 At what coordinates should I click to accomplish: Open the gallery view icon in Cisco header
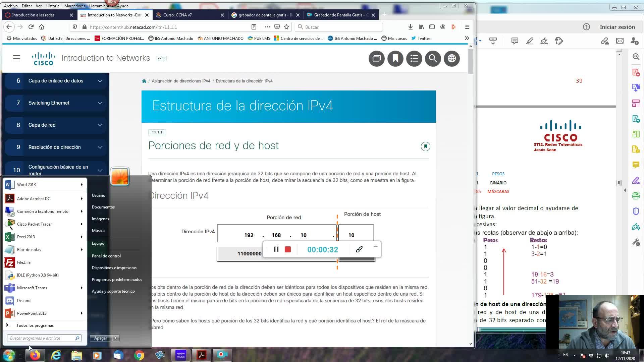[x=376, y=59]
